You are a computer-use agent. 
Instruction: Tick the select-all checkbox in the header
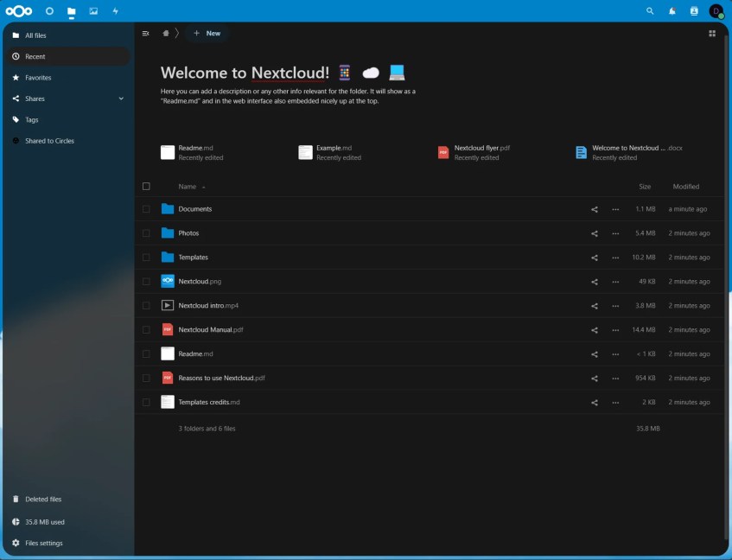(x=146, y=186)
